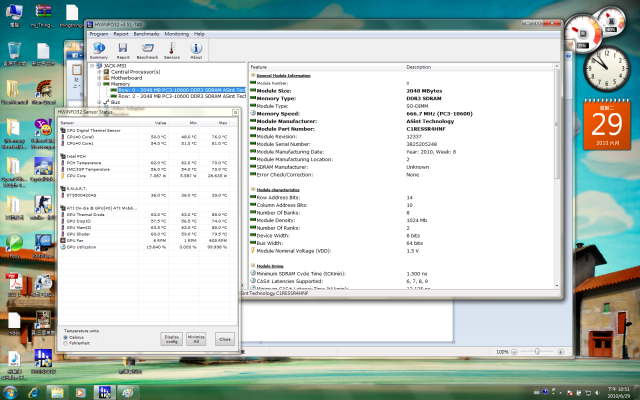The height and width of the screenshot is (400, 640).
Task: Open the Summary toolbar icon in HWiNFO32
Action: tap(99, 50)
